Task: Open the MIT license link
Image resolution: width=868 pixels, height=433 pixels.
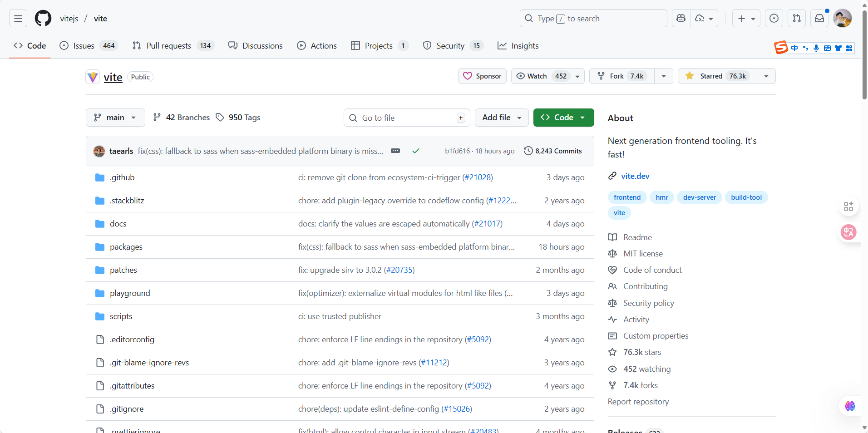Action: click(643, 254)
